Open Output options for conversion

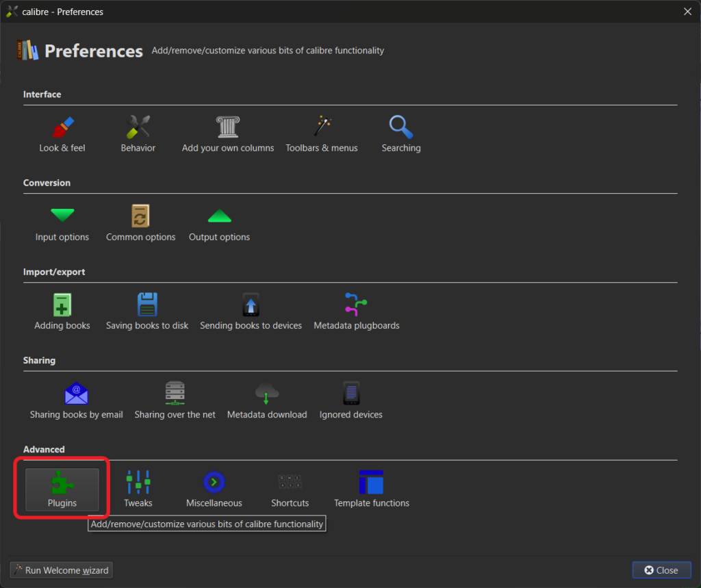pyautogui.click(x=220, y=223)
